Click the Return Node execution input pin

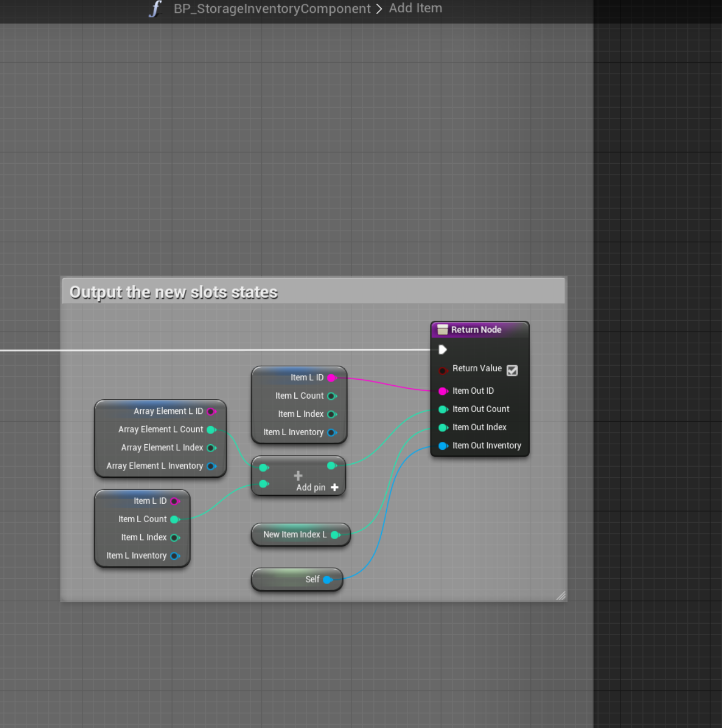(442, 350)
